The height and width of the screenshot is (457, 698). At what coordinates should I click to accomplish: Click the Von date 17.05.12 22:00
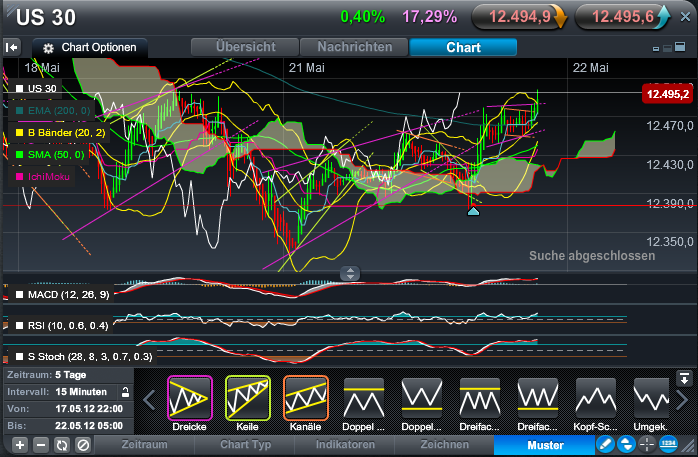(x=89, y=408)
